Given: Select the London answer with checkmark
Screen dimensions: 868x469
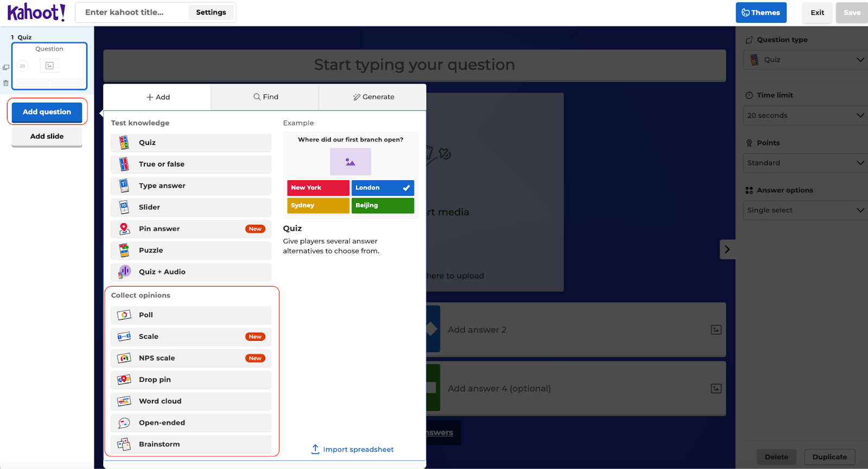Looking at the screenshot, I should coord(382,188).
